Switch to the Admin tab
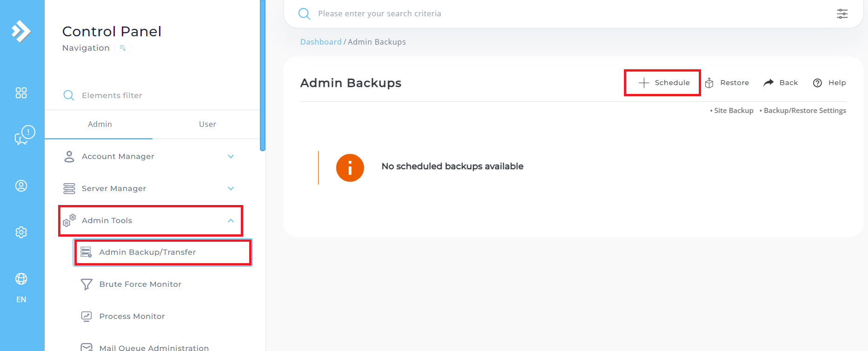The height and width of the screenshot is (351, 868). [x=100, y=124]
